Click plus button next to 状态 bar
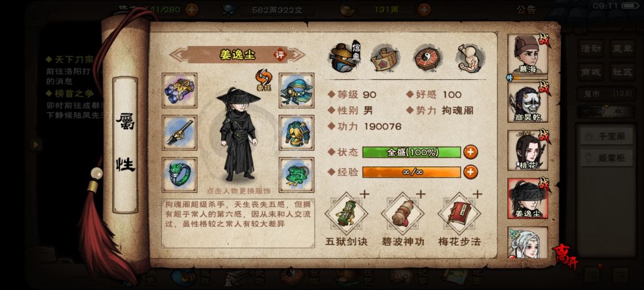644x290 pixels. (470, 152)
